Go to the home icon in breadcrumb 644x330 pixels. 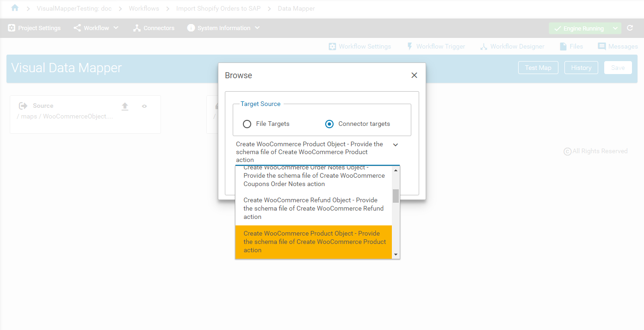[15, 8]
